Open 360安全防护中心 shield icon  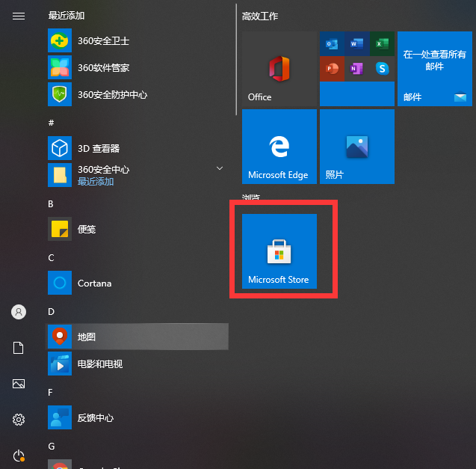point(60,94)
